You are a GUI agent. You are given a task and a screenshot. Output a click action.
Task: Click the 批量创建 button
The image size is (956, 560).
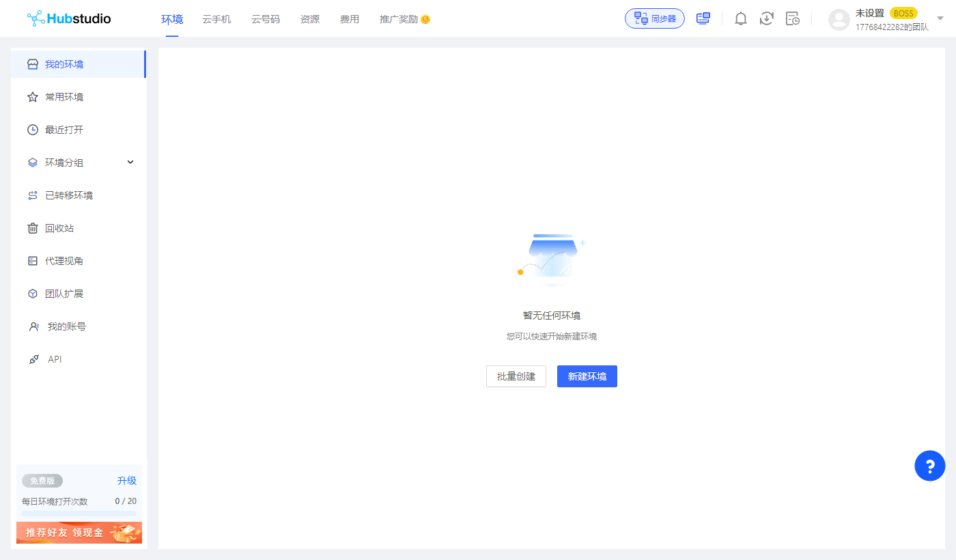pyautogui.click(x=516, y=376)
